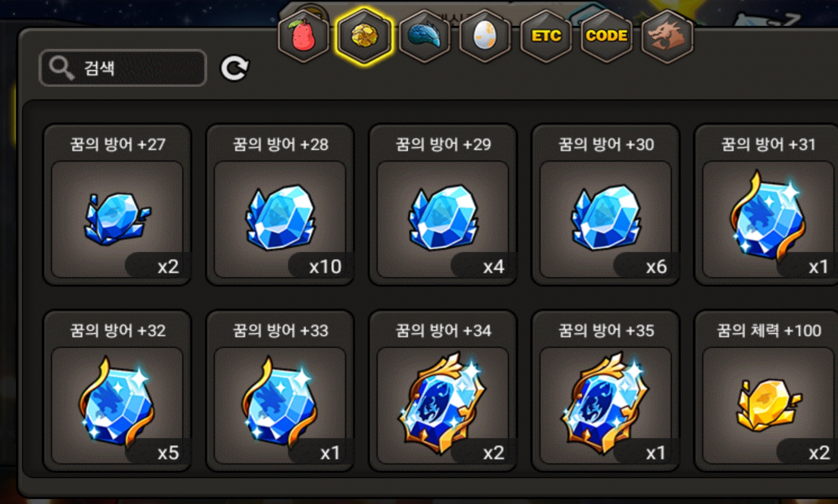Click the magnifying glass search icon

(x=62, y=68)
